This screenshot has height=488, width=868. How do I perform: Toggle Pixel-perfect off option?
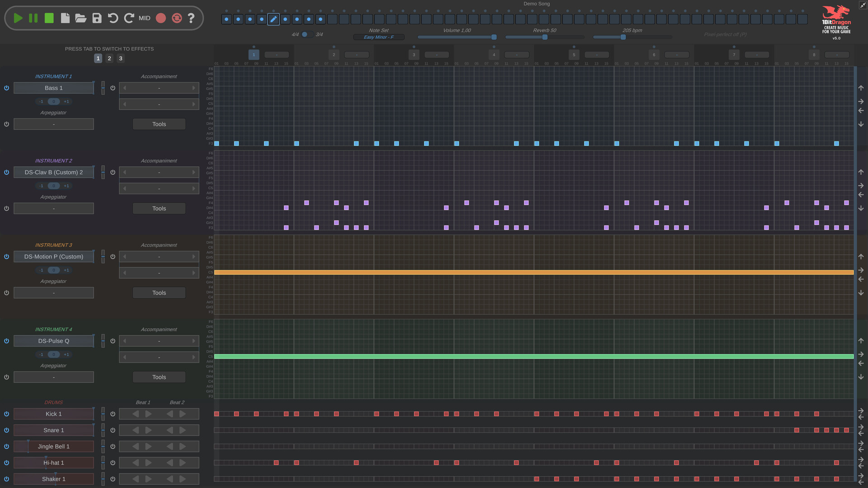725,34
